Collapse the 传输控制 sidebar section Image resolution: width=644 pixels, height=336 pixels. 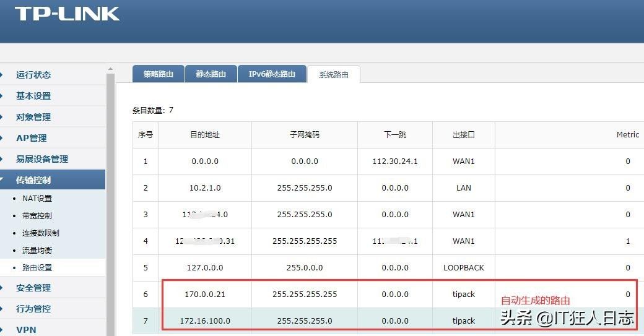tap(33, 180)
